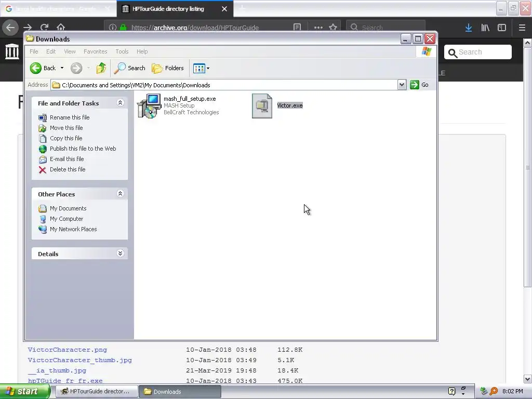The height and width of the screenshot is (399, 532).
Task: Click the bookmark star in Firefox
Action: [x=333, y=27]
